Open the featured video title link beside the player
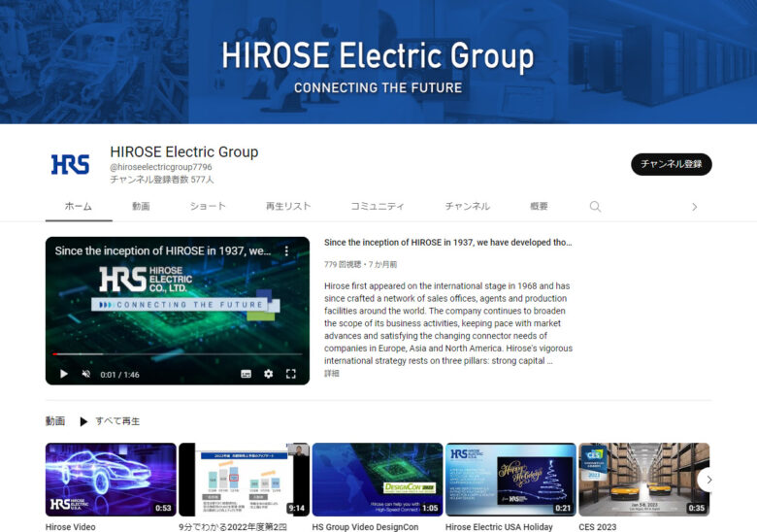 click(448, 243)
